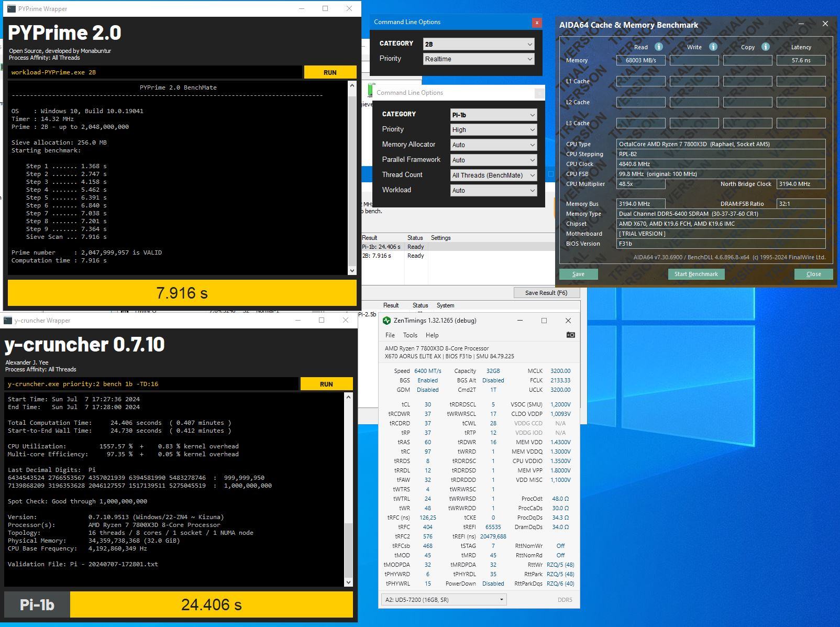Click the Write info icon in AIDA64
This screenshot has height=627, width=840.
713,47
